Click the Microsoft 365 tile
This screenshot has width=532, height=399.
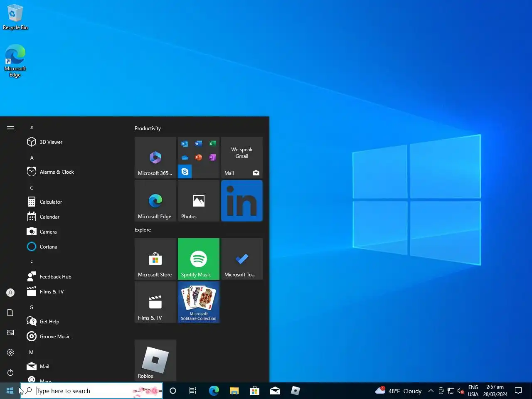(x=155, y=158)
